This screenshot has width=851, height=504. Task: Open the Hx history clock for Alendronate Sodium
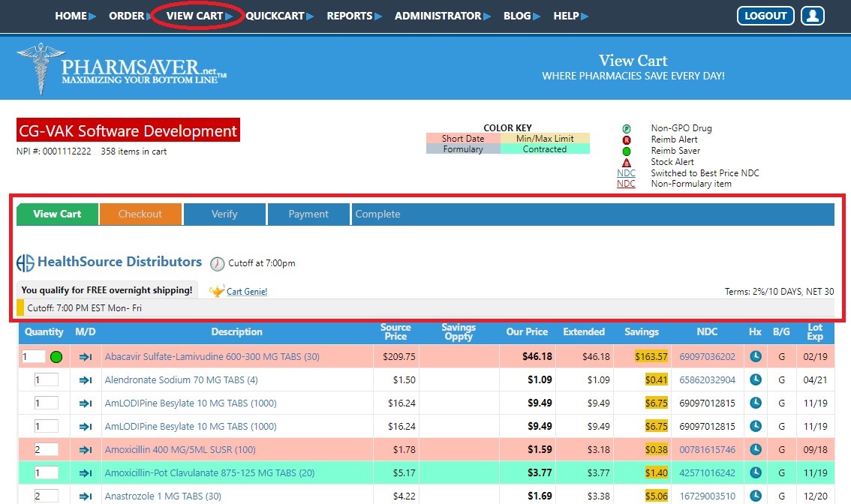click(756, 379)
